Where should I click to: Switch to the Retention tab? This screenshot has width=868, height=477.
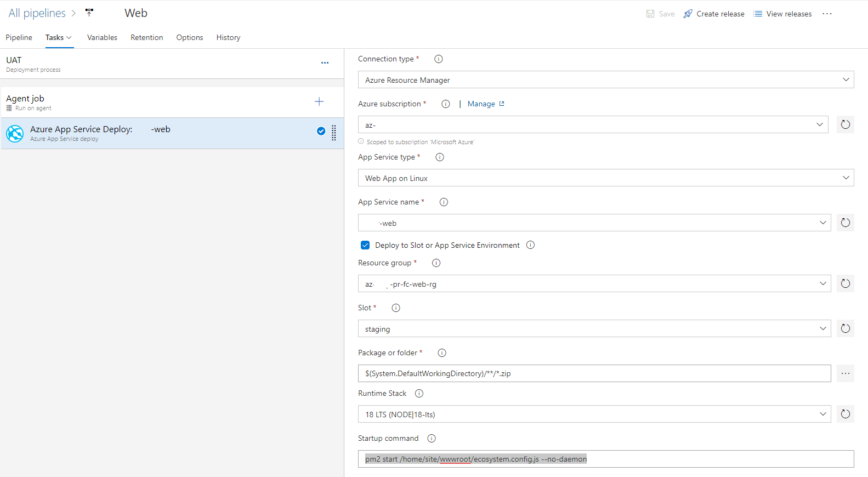point(146,37)
